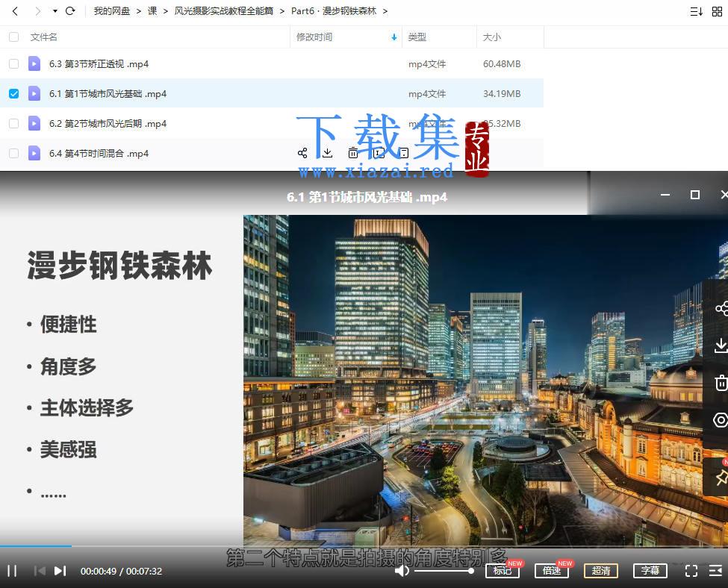
Task: Open the navigation history dropdown caret
Action: click(55, 11)
